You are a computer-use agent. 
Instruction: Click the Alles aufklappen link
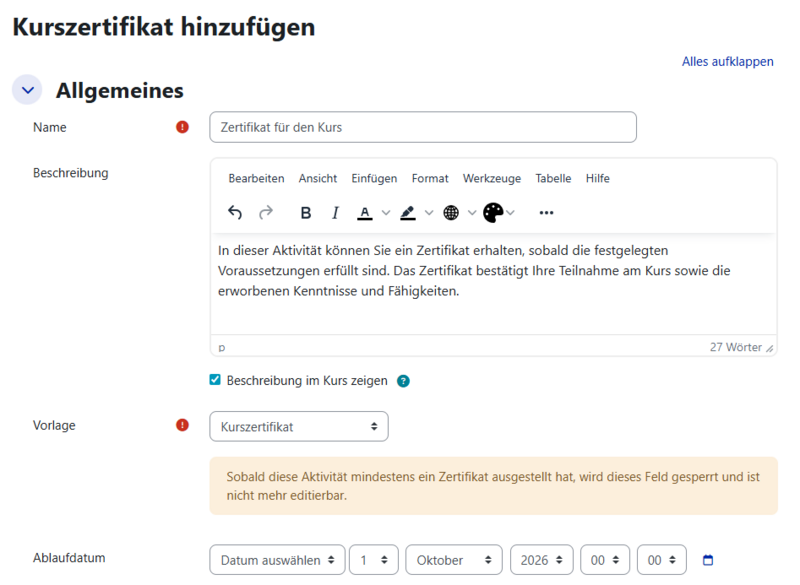[726, 61]
